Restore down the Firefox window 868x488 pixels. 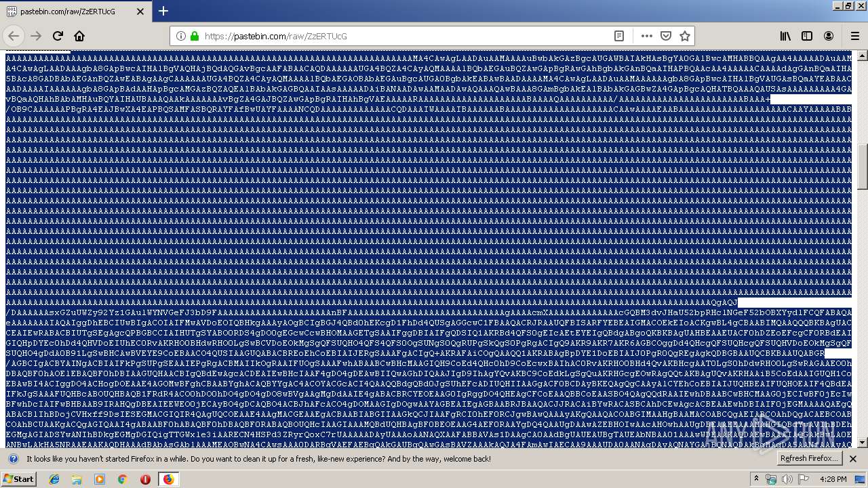pyautogui.click(x=848, y=5)
